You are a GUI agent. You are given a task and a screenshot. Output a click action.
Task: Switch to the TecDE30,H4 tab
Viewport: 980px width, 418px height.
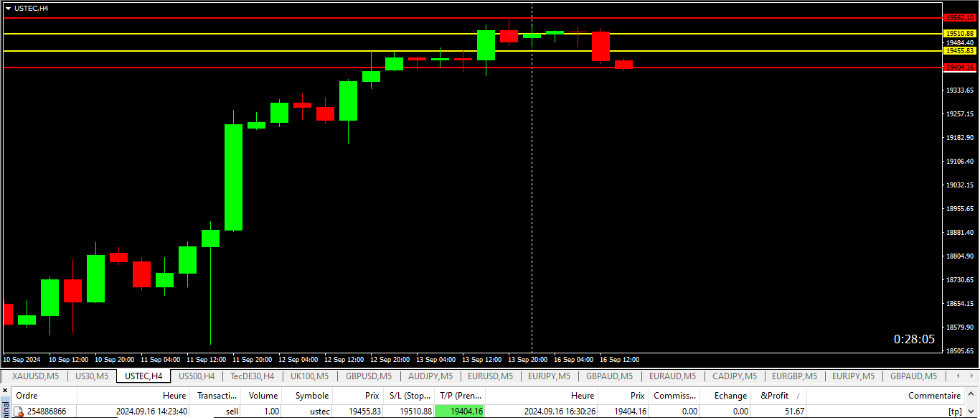(252, 376)
